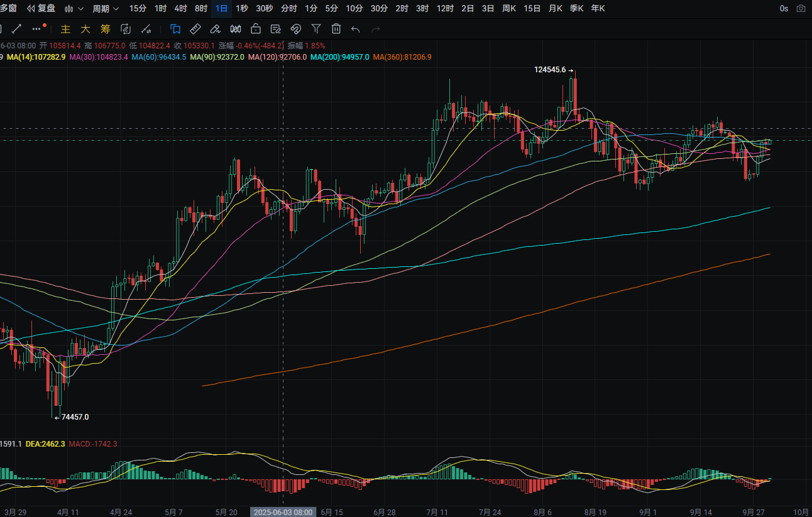The width and height of the screenshot is (812, 517).
Task: Take a chart screenshot with camera icon
Action: (x=801, y=9)
